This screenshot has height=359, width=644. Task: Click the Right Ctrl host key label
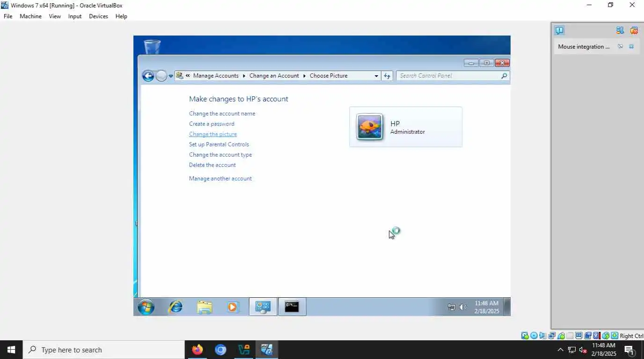click(x=632, y=336)
